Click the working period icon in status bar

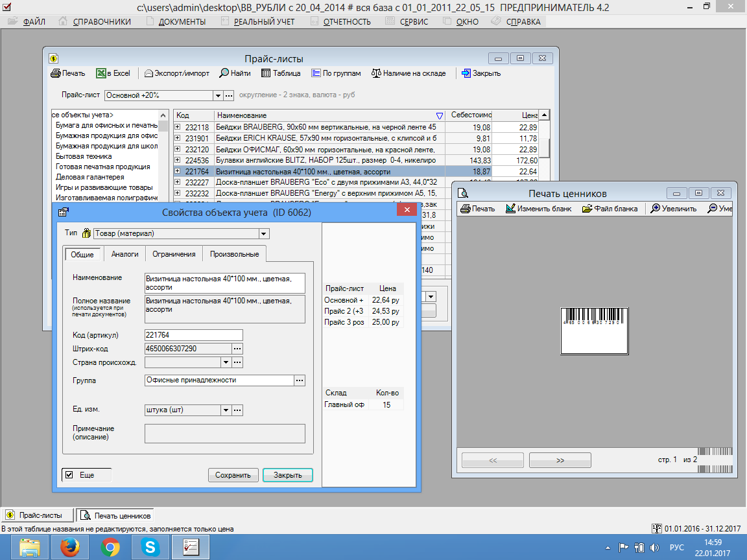click(x=657, y=529)
